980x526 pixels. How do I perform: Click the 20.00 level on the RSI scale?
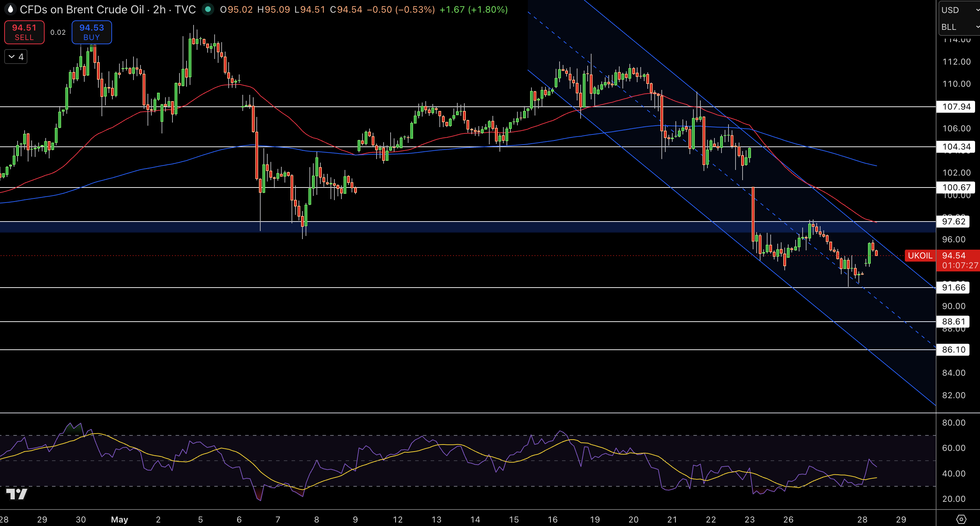click(954, 499)
